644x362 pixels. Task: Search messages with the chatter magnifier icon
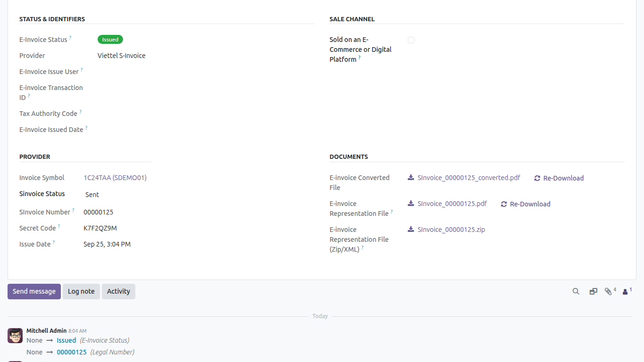point(576,291)
